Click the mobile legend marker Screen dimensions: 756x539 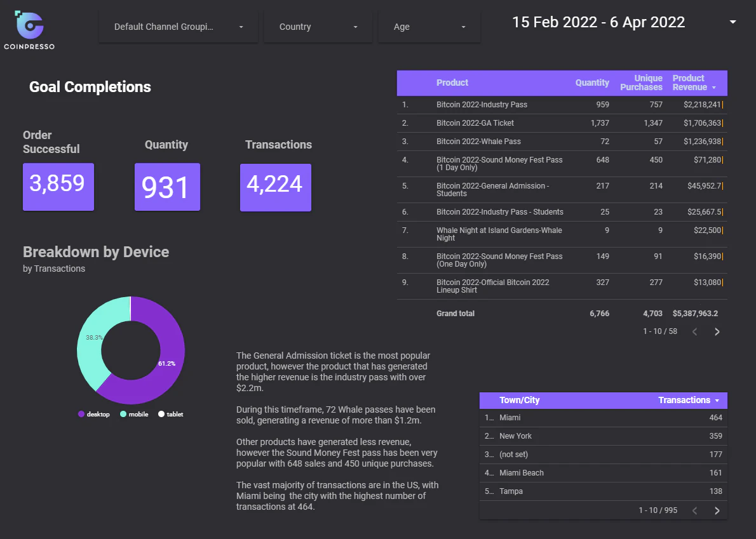pos(123,414)
